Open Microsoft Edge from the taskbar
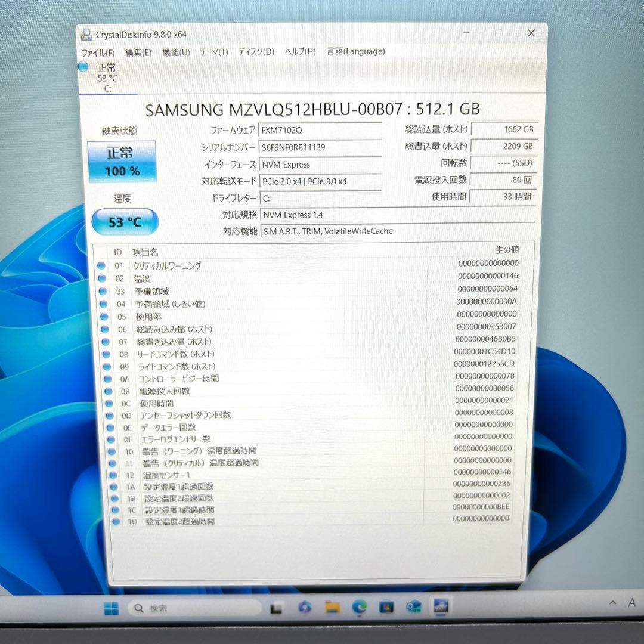 point(360,606)
